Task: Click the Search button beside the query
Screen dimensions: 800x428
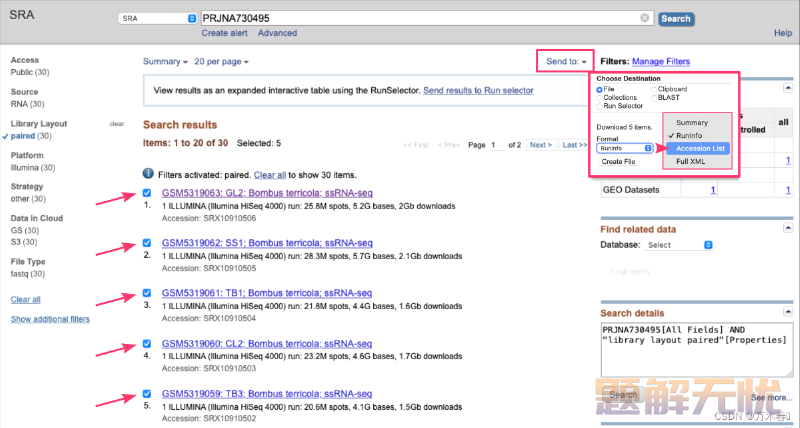Action: [x=676, y=19]
